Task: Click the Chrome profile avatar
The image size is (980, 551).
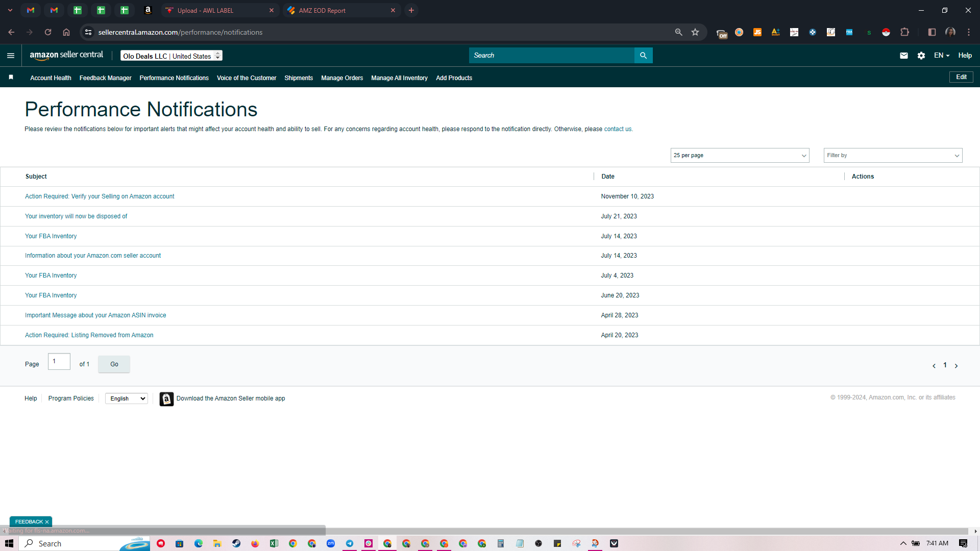Action: pyautogui.click(x=950, y=32)
